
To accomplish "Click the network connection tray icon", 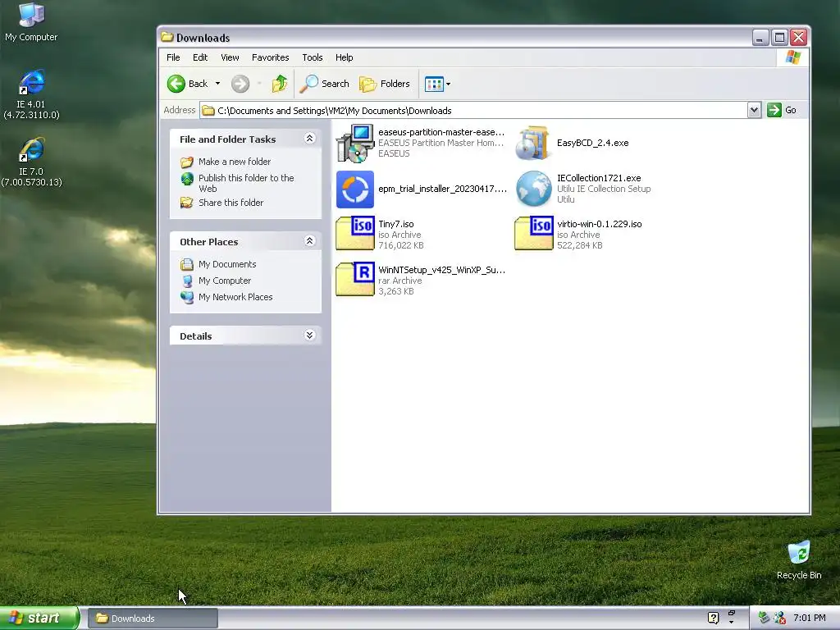I will pyautogui.click(x=764, y=618).
